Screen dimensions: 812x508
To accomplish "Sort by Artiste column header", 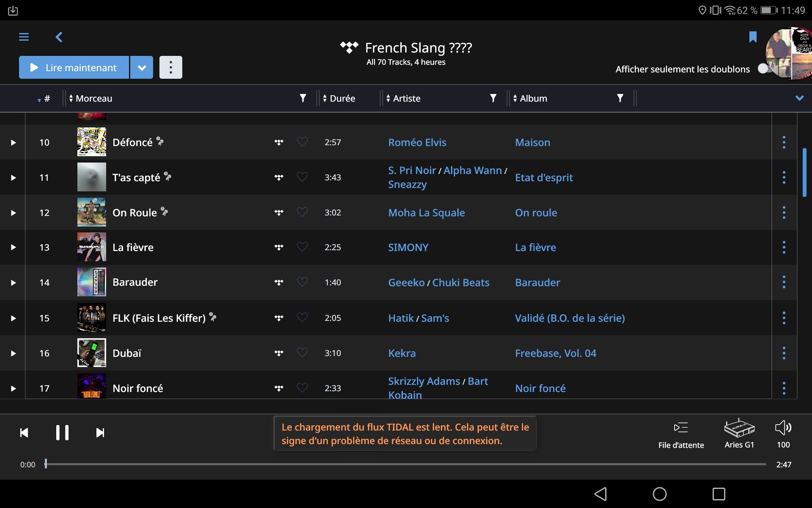I will coord(403,99).
